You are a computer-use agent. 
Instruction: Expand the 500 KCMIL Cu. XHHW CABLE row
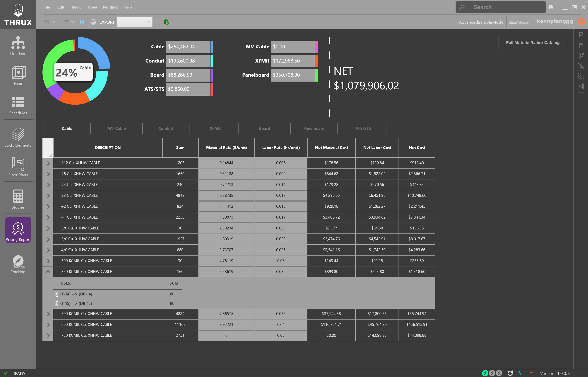(x=48, y=314)
